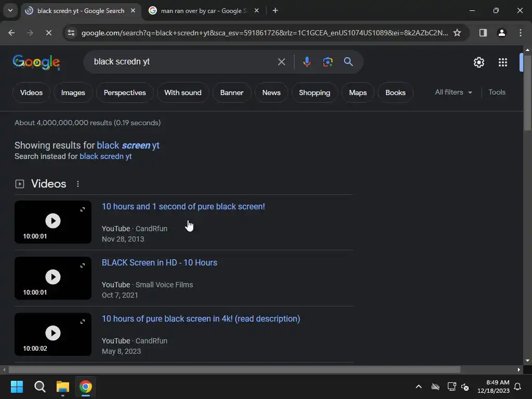Open corrected 'black screen yt' link
The width and height of the screenshot is (532, 399).
(x=128, y=145)
